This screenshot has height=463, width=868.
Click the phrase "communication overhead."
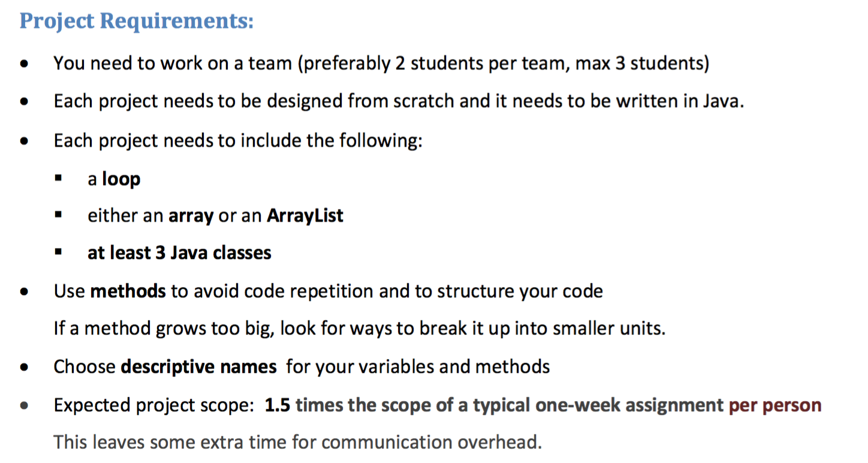[432, 443]
